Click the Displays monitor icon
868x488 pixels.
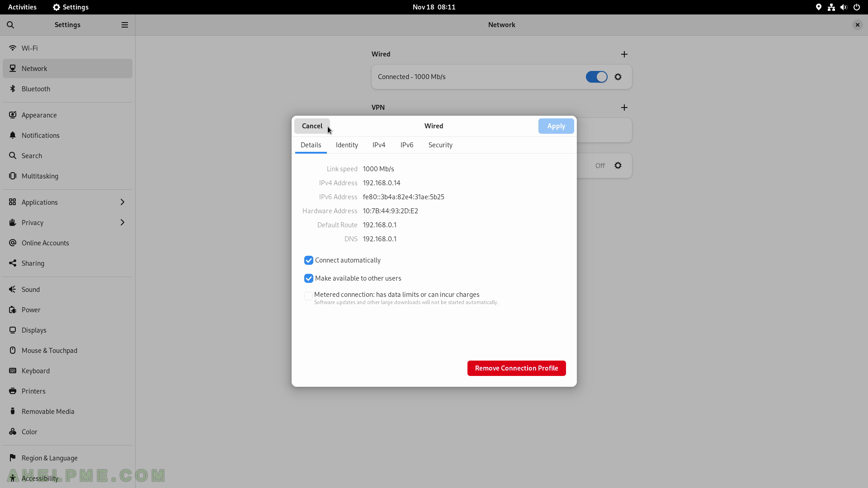tap(13, 330)
